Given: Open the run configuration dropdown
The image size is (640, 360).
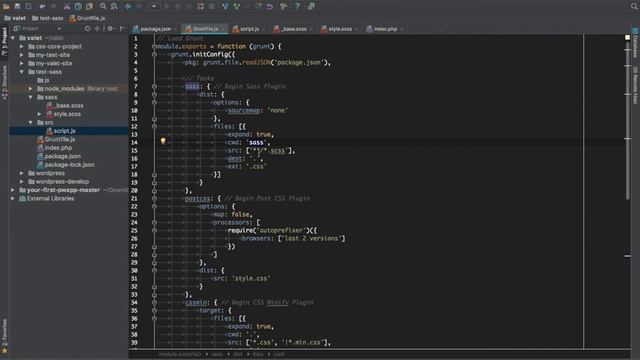Looking at the screenshot, I should coord(154,6).
